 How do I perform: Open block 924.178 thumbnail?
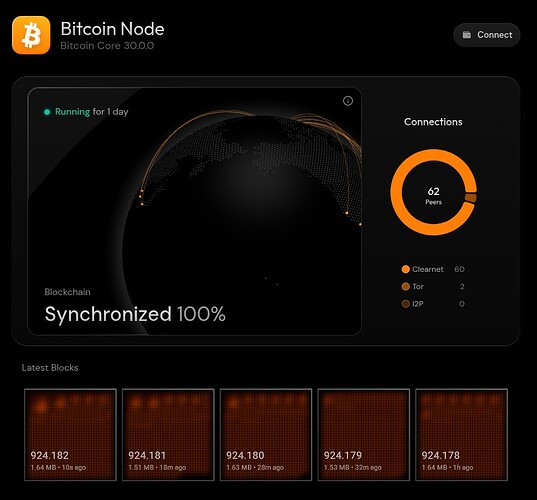point(461,435)
